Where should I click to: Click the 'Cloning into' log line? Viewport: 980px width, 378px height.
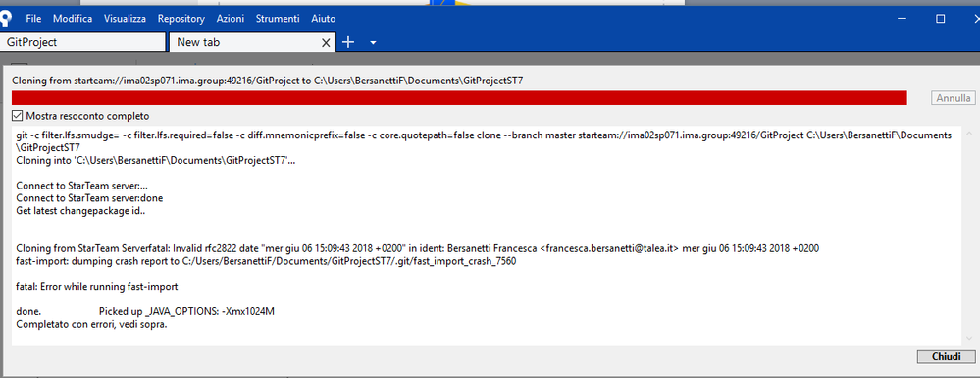[x=156, y=160]
